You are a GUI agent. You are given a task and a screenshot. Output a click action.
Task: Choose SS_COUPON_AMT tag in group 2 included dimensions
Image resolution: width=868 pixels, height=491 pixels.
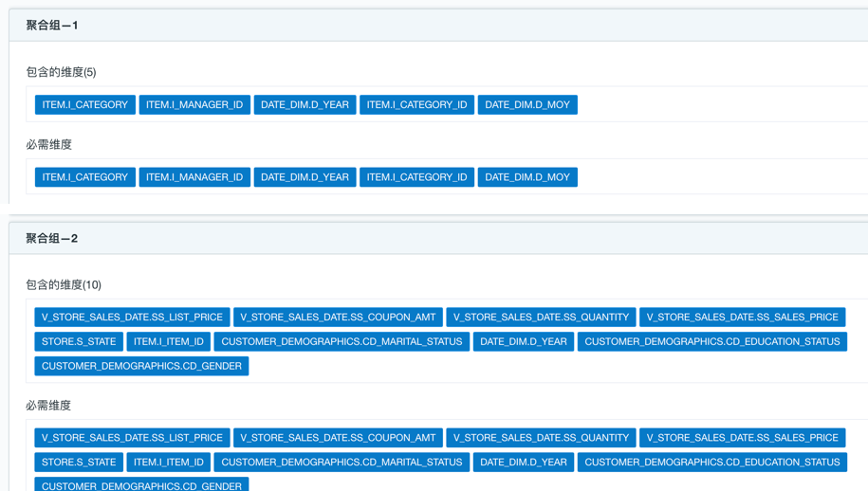(339, 317)
